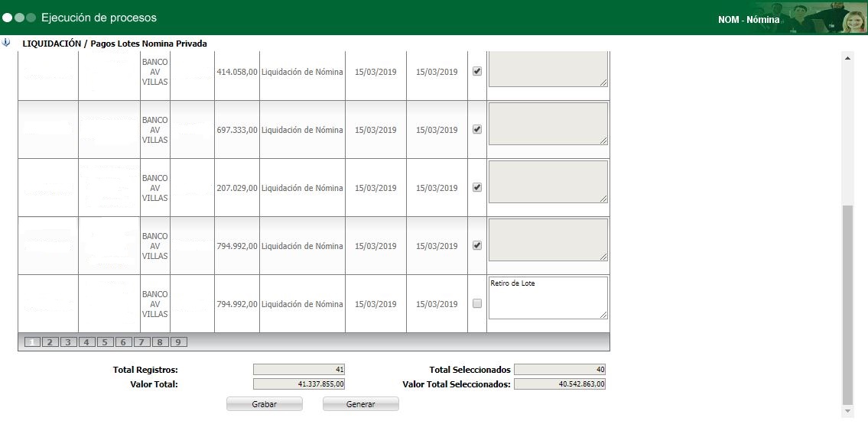Click the vertical scrollbar thumb
This screenshot has height=424, width=868.
coord(847,305)
